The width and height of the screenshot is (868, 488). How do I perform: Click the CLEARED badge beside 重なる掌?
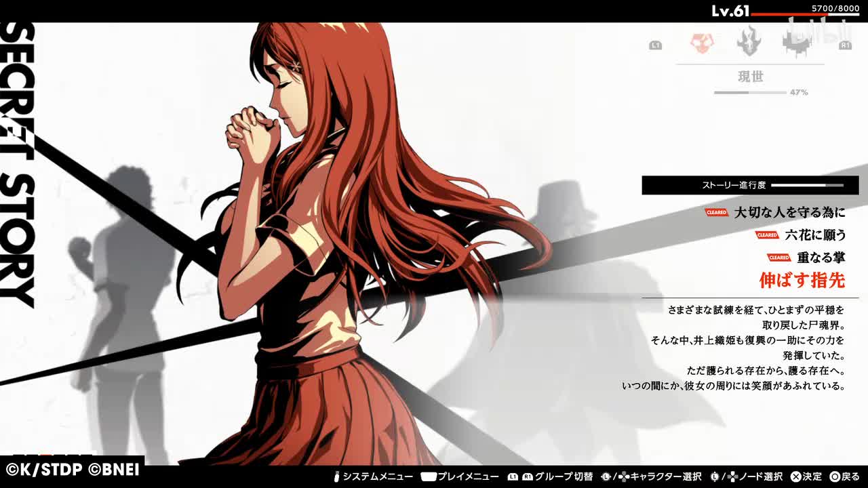click(x=779, y=258)
